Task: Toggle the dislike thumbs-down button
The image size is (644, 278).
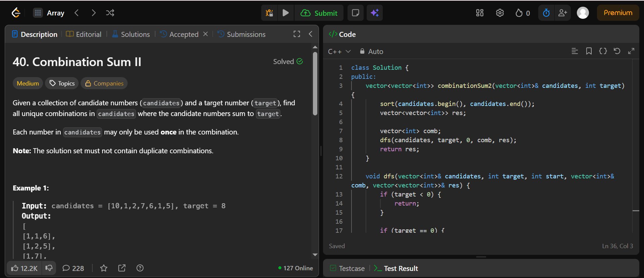Action: coord(49,268)
